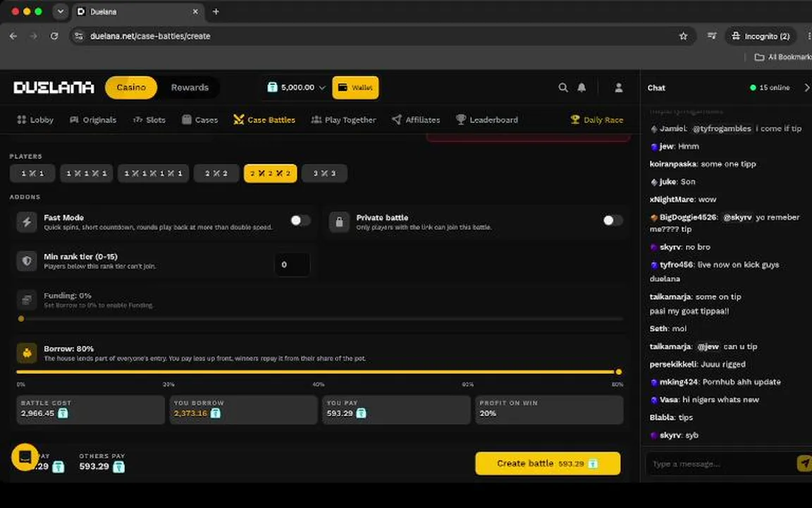This screenshot has width=812, height=508.
Task: Click the Wallet button
Action: (355, 87)
